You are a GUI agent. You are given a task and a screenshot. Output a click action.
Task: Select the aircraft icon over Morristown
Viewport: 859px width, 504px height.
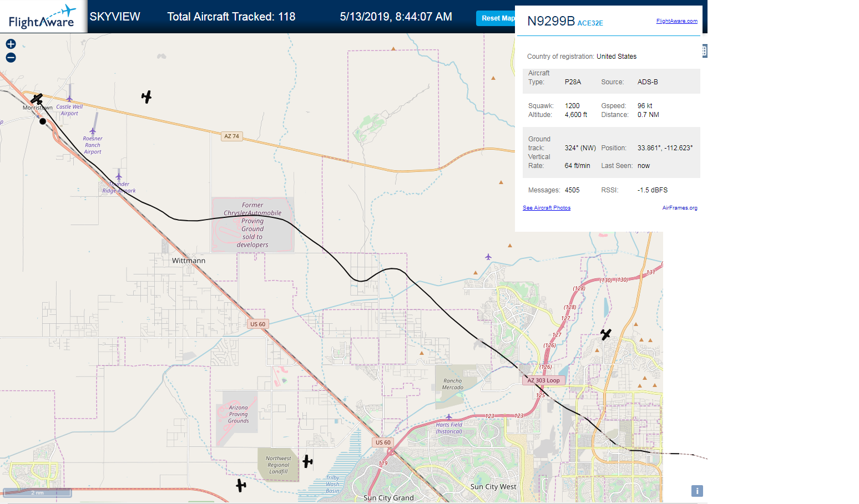pyautogui.click(x=37, y=99)
